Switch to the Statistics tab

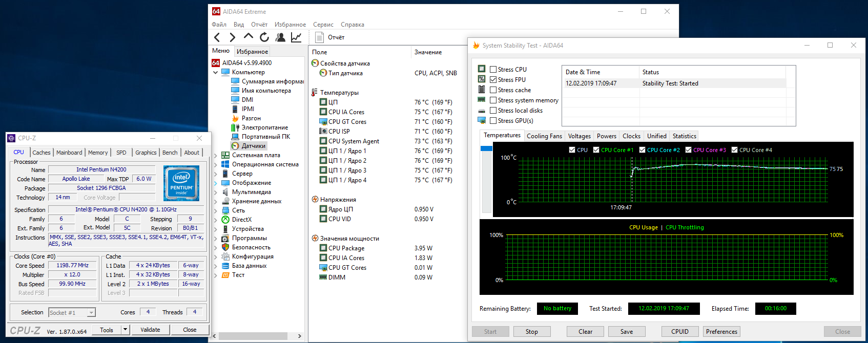[684, 136]
